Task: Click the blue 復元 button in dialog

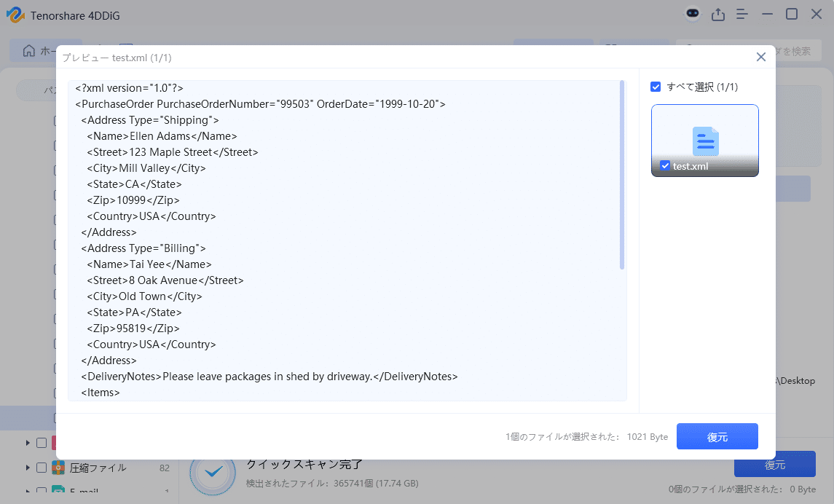Action: (717, 436)
